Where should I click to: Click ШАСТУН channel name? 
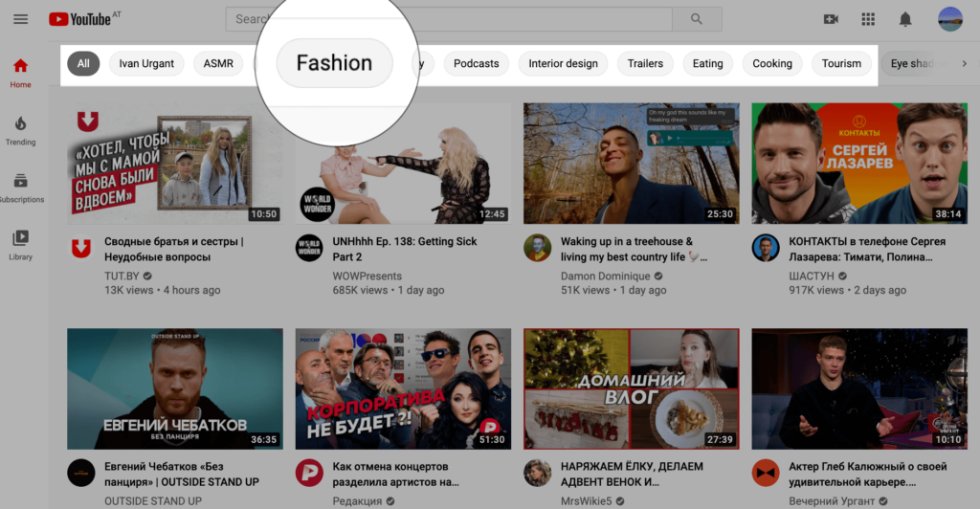click(x=812, y=277)
